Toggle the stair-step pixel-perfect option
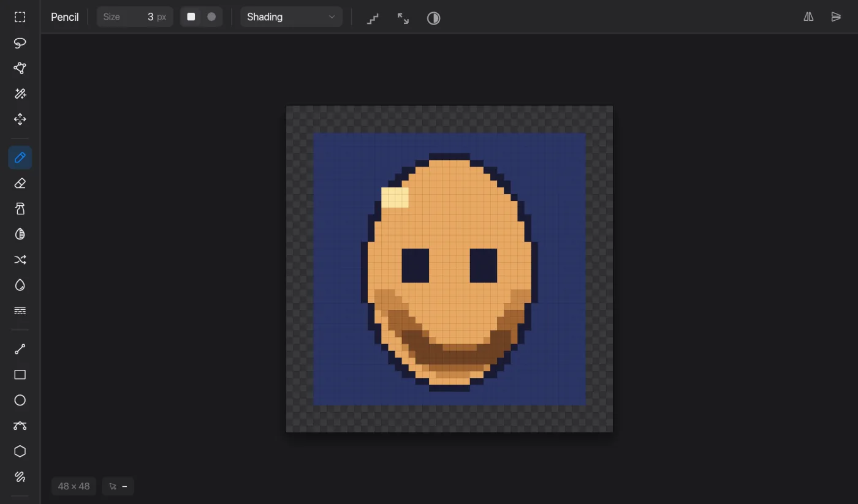 [x=373, y=18]
